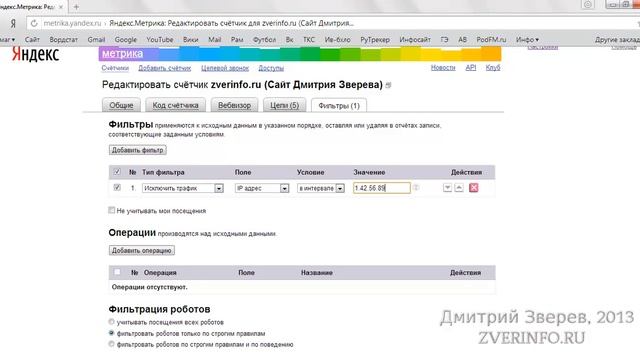640x360 pixels.
Task: Close the Яндекс.Метрика browser tab
Action: [x=61, y=7]
